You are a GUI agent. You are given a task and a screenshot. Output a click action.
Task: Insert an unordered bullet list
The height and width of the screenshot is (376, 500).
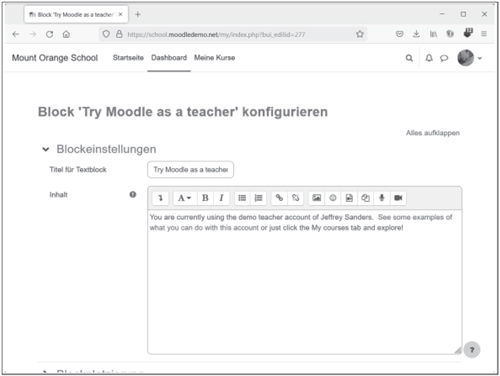[x=242, y=198]
